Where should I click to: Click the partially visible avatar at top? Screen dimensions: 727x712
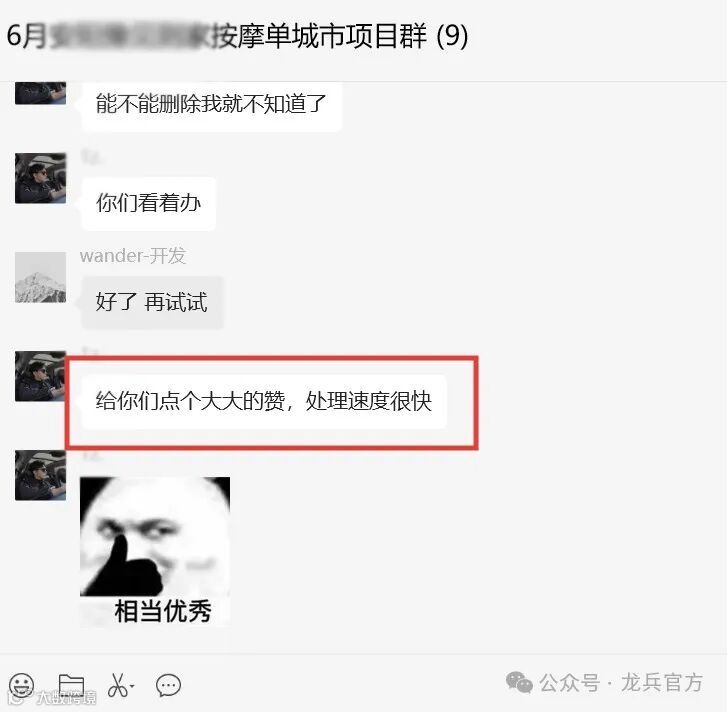click(40, 93)
